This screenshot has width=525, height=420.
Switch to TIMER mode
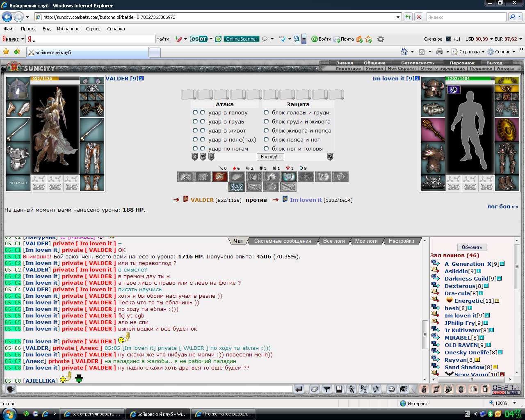513,393
